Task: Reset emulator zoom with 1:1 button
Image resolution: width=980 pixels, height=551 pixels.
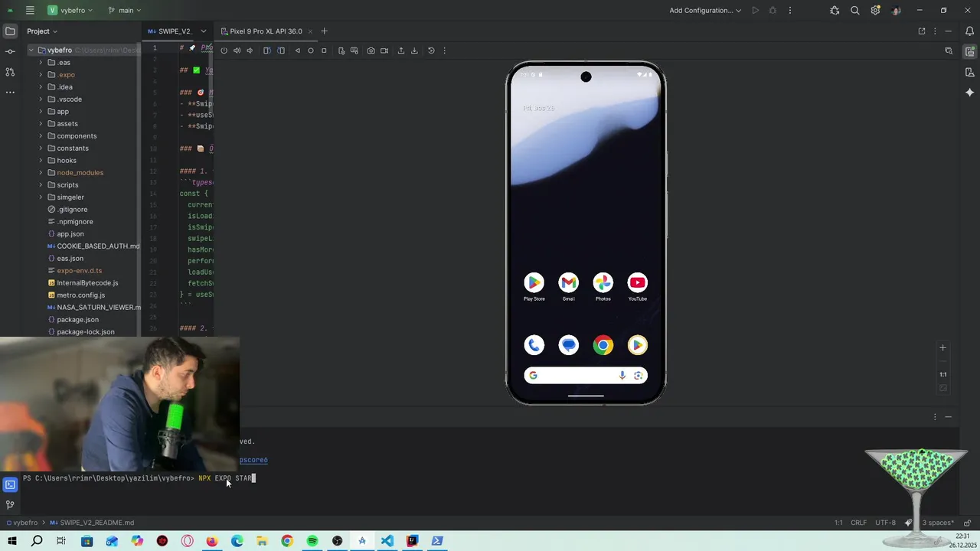Action: [x=943, y=375]
